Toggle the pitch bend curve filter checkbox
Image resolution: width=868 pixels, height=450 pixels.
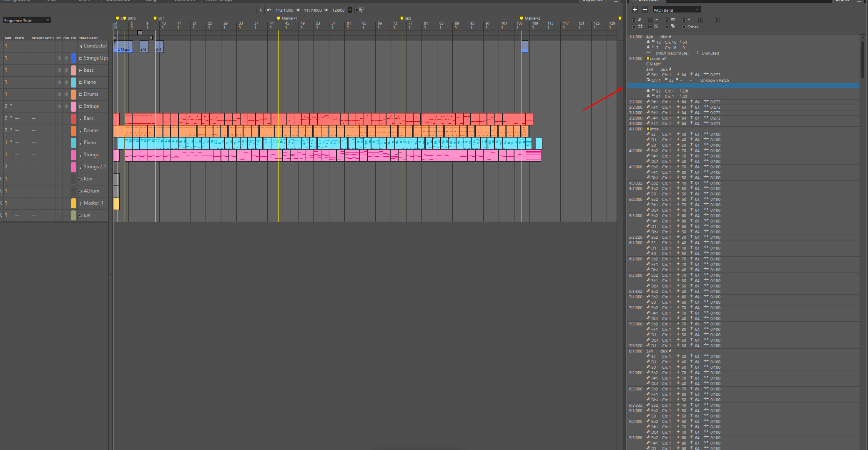click(650, 20)
